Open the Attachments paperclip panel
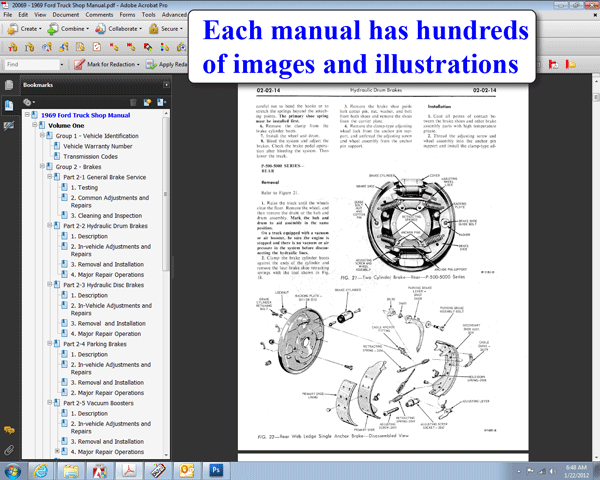 (x=8, y=450)
